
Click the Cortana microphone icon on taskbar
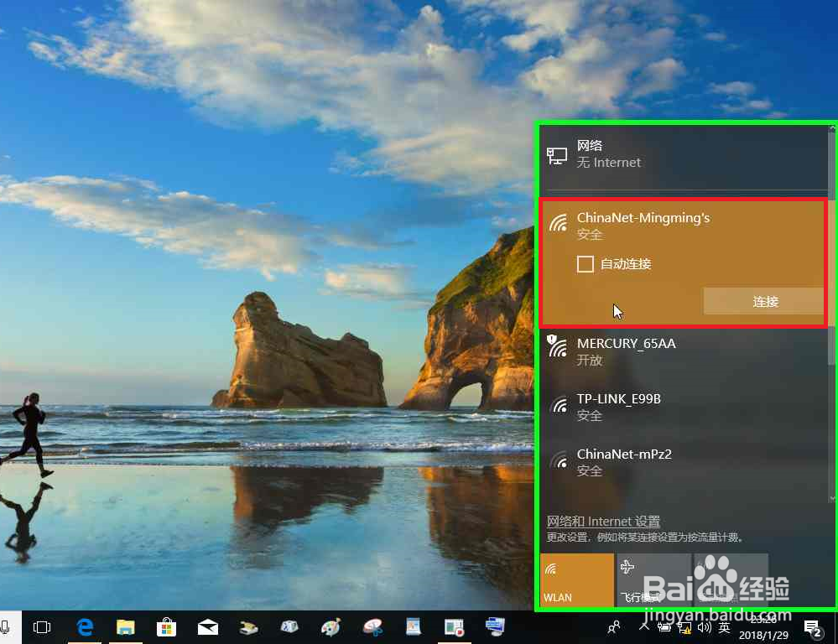(x=5, y=627)
